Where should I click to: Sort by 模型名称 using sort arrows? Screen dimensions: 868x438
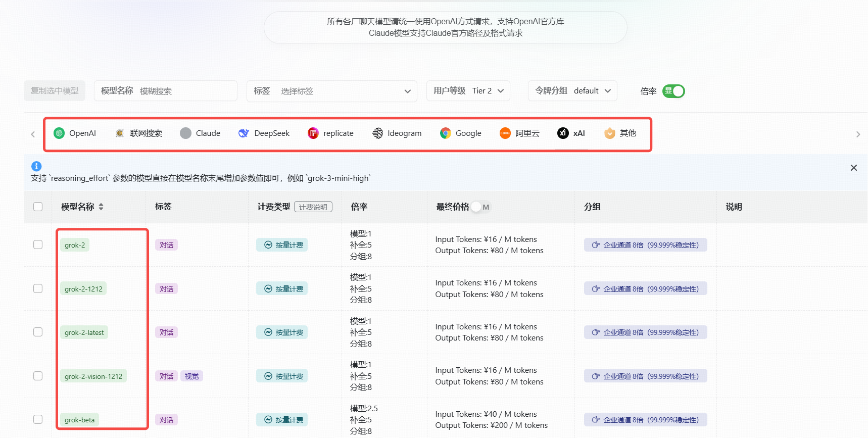point(101,207)
